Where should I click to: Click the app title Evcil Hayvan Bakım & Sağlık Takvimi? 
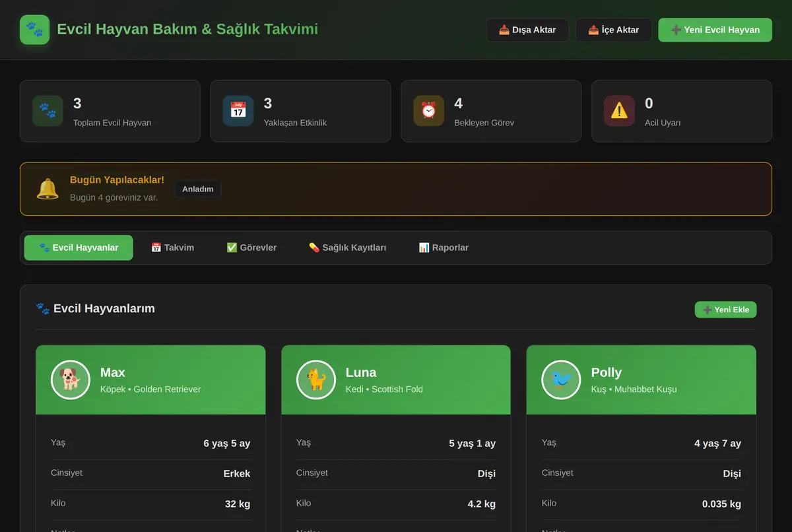click(x=187, y=29)
